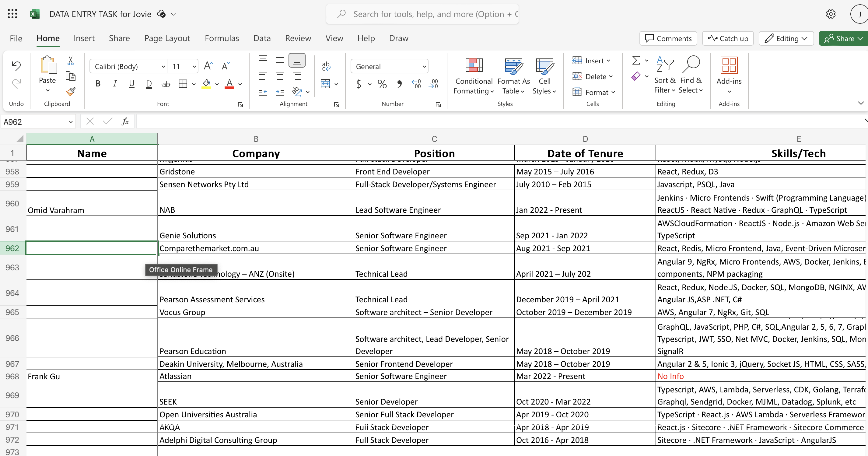Toggle Bold formatting

coord(98,84)
